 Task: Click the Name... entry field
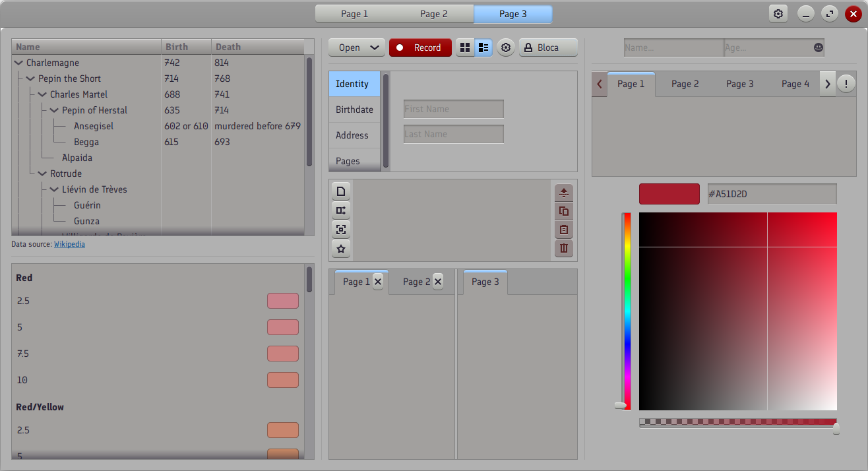tap(673, 47)
